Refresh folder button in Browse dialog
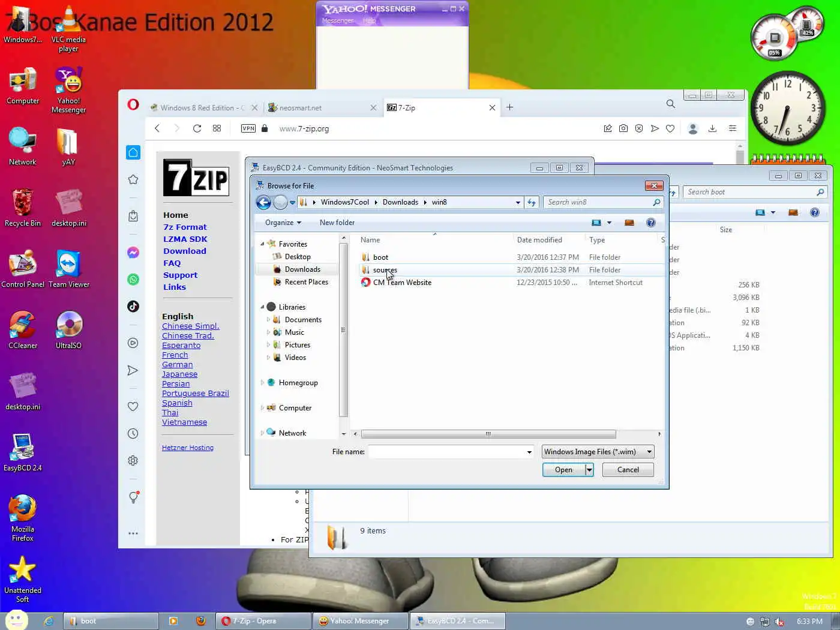This screenshot has width=840, height=630. point(532,202)
